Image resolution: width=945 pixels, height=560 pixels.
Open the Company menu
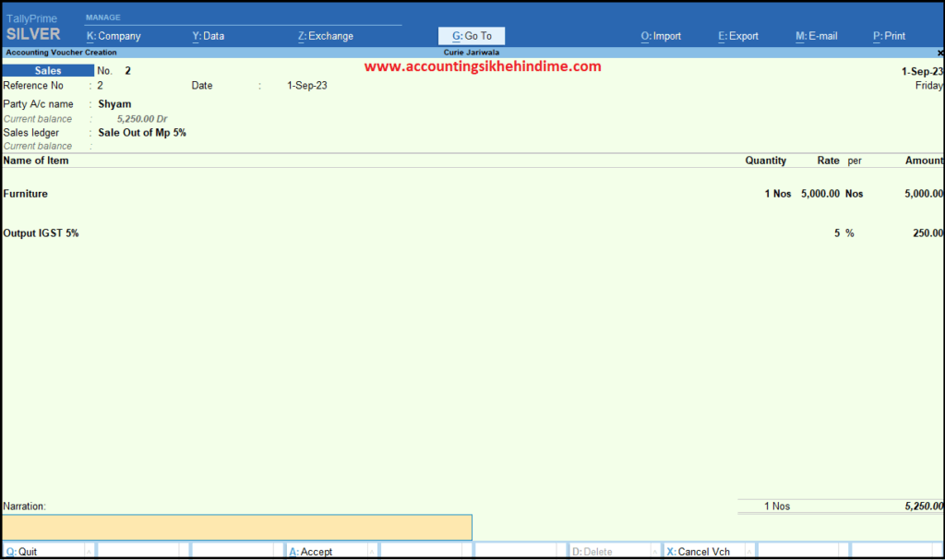114,36
